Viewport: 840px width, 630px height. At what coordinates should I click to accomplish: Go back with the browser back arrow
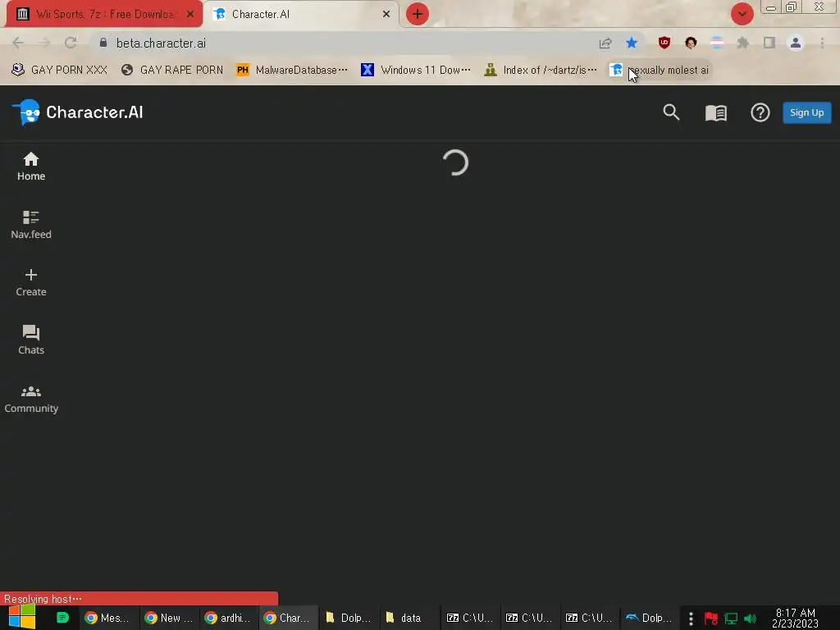18,43
